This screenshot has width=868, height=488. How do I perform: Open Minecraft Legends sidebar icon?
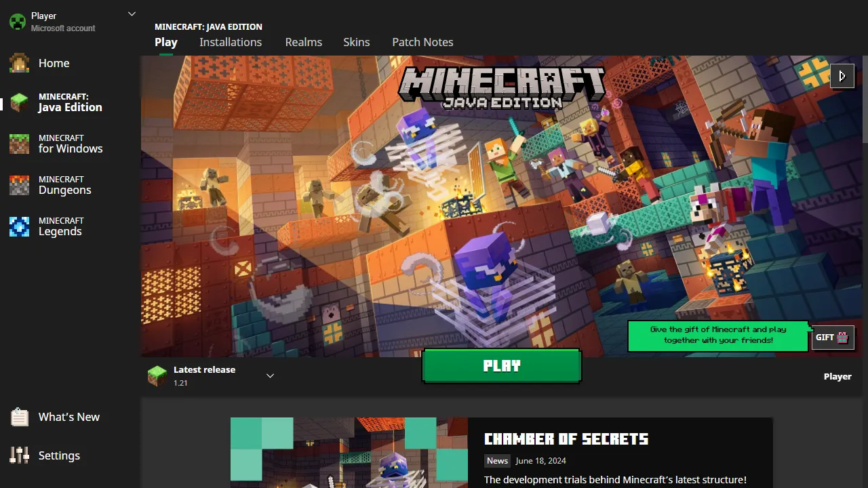pyautogui.click(x=20, y=226)
